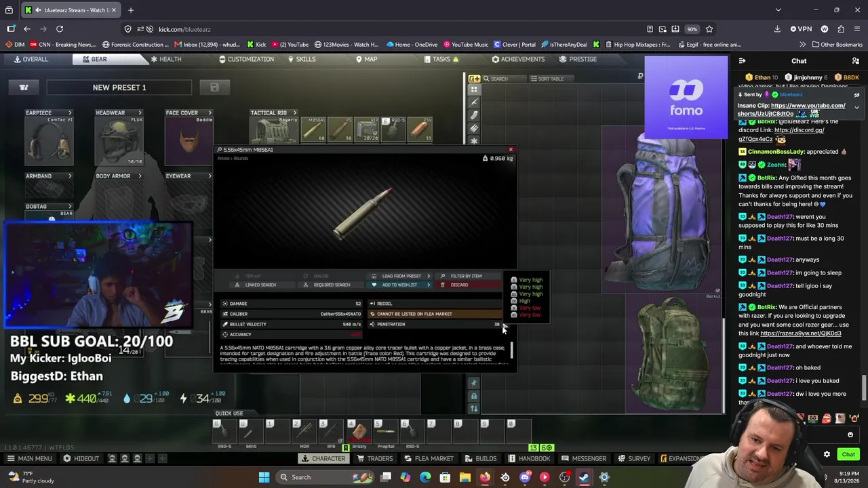Open the Messenger

tap(584, 458)
